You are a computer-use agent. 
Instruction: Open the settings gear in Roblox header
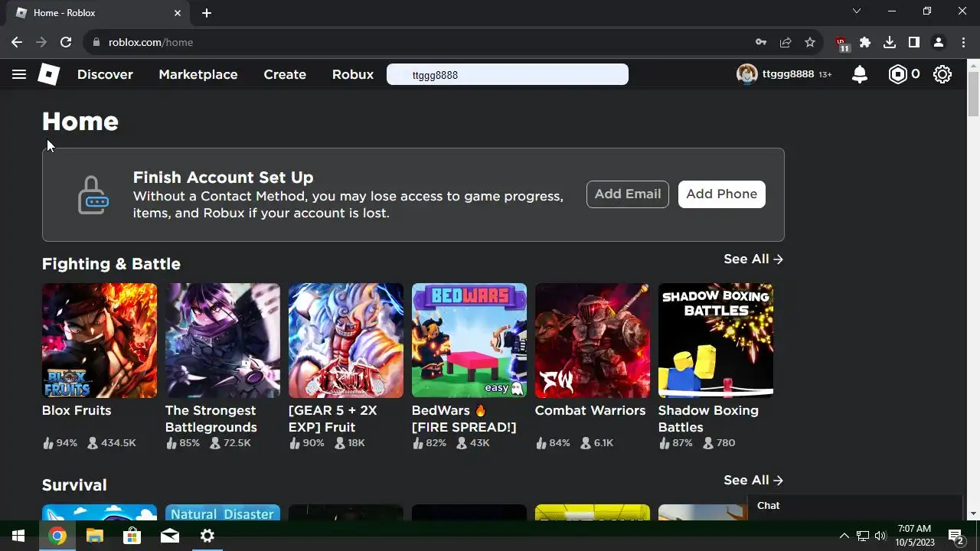942,74
